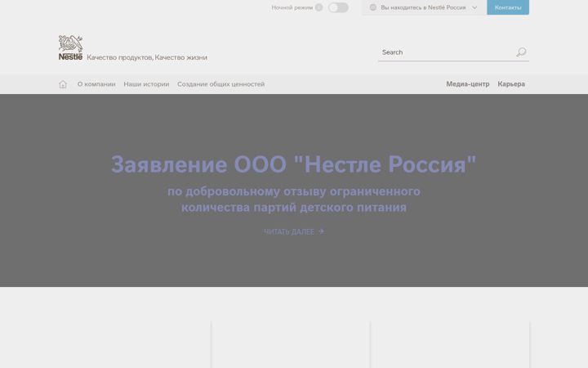Open the О компании menu
This screenshot has width=588, height=368.
(x=96, y=84)
